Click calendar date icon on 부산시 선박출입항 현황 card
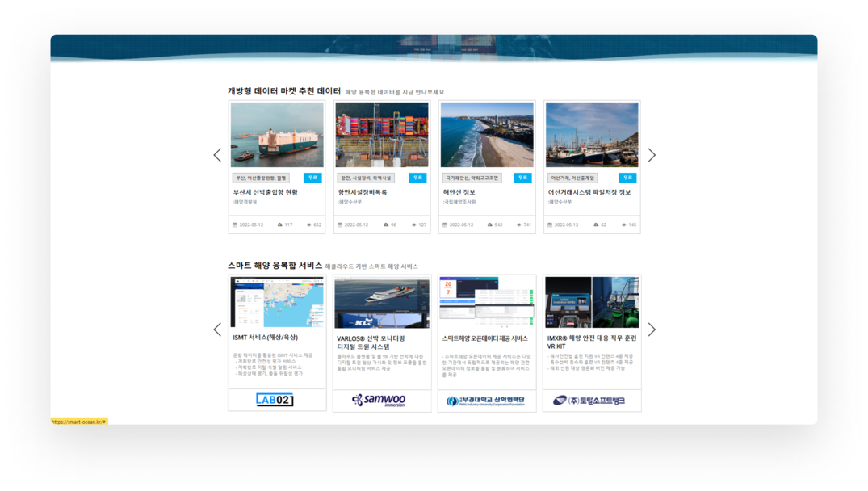 tap(235, 225)
